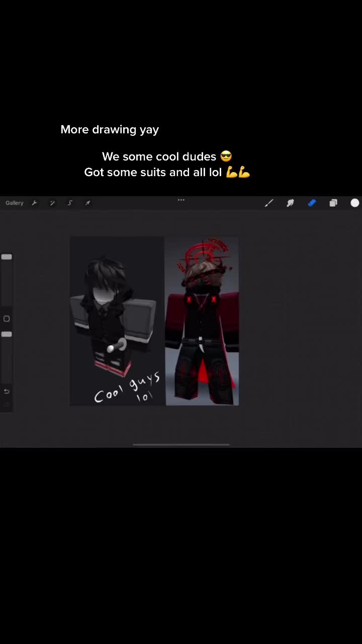Open the Layers panel

point(333,203)
